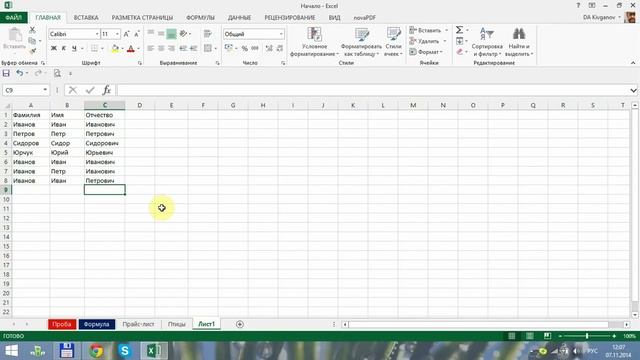The image size is (640, 360).
Task: Switch to the ВСТАВКА tab
Action: pos(86,18)
